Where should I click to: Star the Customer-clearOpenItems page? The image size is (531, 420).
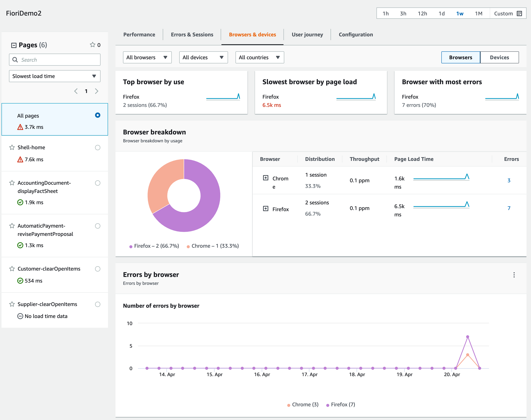tap(12, 269)
